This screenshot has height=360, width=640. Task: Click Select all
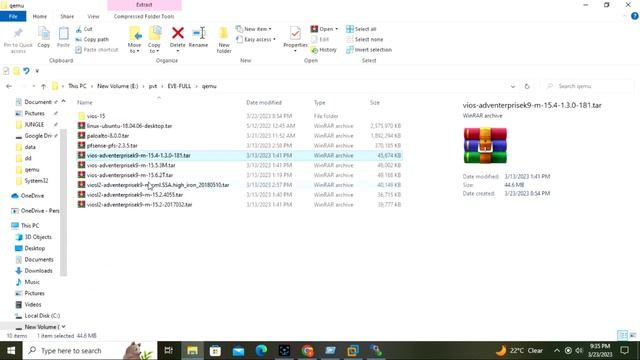coord(361,29)
